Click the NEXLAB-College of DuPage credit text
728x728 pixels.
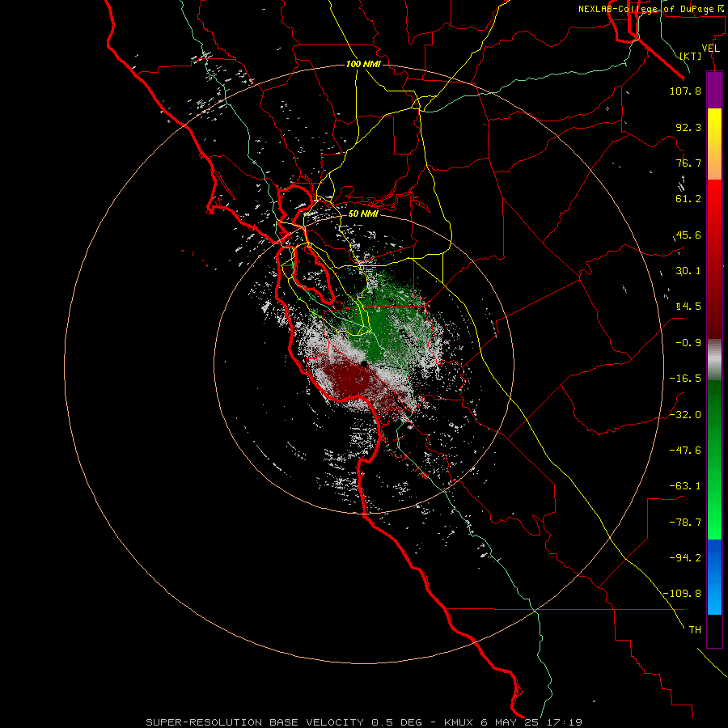click(x=651, y=9)
